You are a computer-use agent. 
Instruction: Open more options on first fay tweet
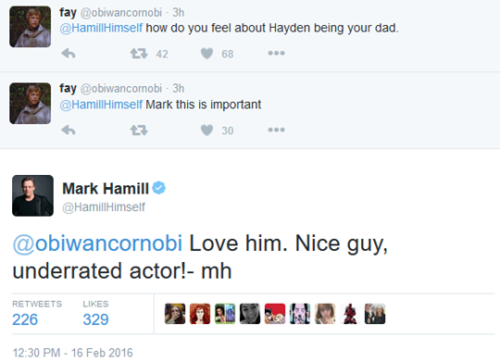click(276, 53)
